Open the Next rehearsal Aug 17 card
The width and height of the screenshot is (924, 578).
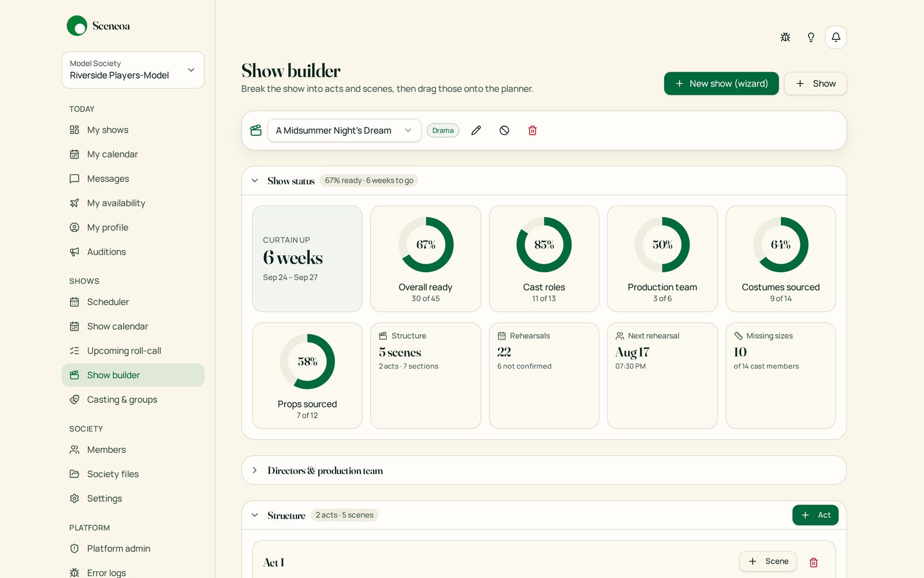pyautogui.click(x=662, y=376)
